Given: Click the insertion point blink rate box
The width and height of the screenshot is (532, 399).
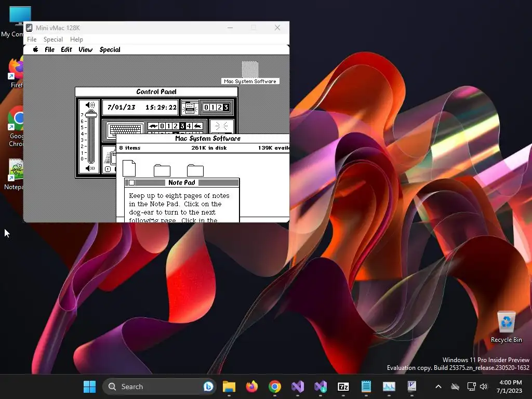Looking at the screenshot, I should pos(222,127).
